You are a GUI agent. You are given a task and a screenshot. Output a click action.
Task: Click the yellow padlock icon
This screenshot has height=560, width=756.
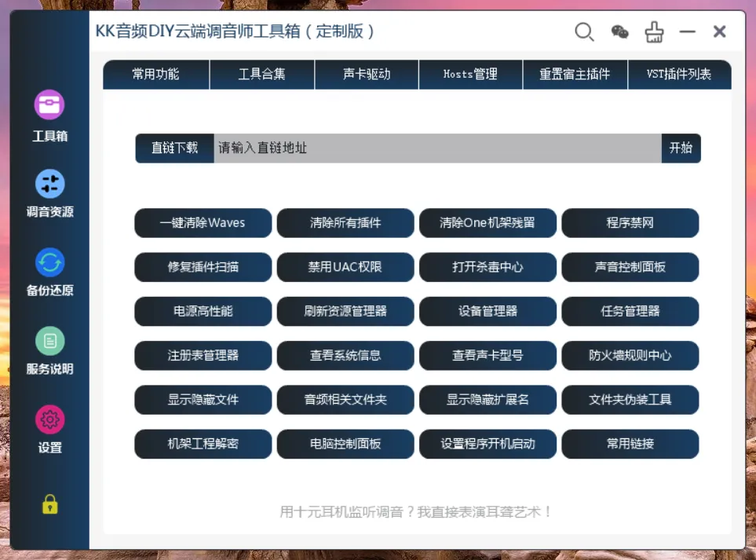(49, 504)
